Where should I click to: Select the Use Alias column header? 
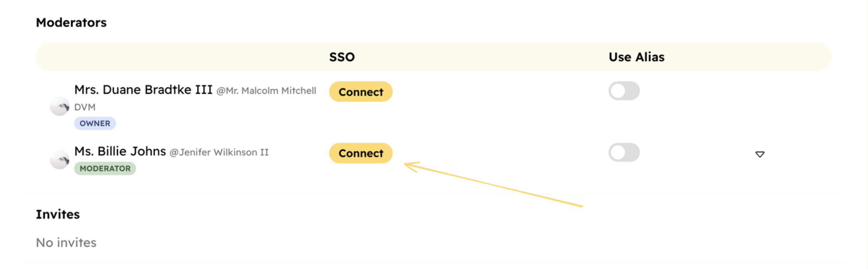(636, 57)
